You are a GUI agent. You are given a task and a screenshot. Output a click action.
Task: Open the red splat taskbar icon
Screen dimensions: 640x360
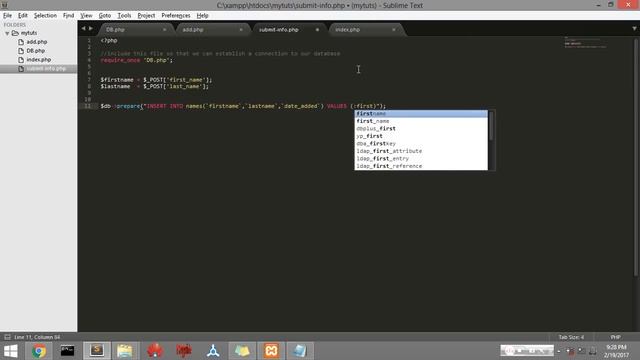click(x=184, y=351)
